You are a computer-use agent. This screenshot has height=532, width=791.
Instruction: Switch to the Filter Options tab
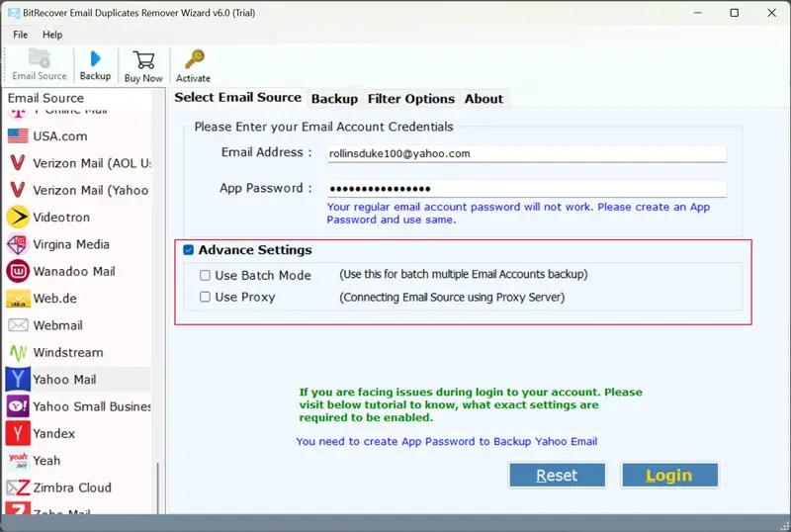[410, 99]
